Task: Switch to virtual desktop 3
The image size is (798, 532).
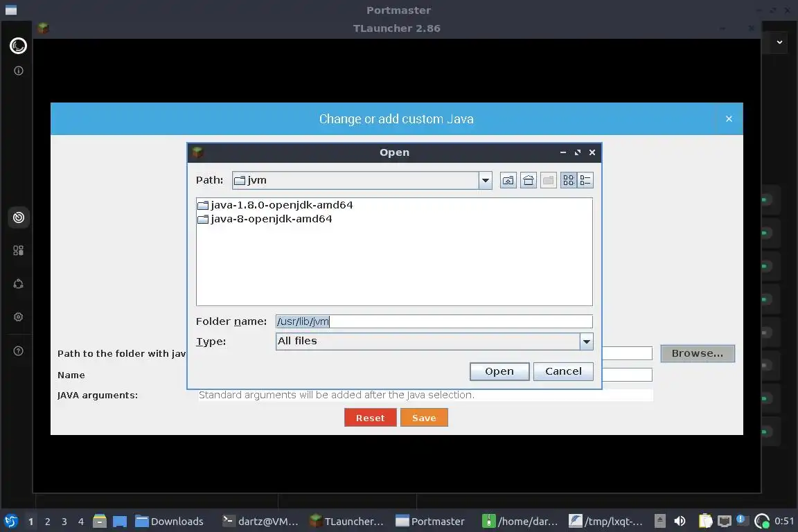Action: (x=64, y=522)
